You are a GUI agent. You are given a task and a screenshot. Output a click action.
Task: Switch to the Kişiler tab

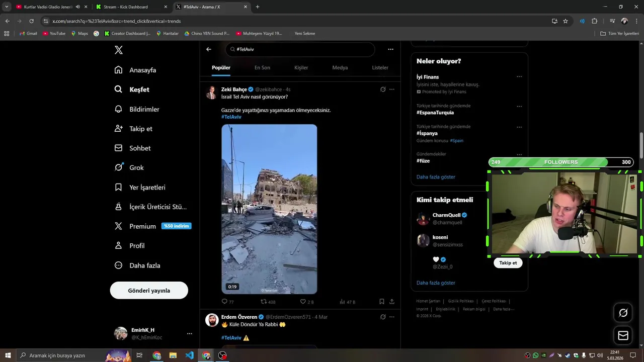point(301,67)
